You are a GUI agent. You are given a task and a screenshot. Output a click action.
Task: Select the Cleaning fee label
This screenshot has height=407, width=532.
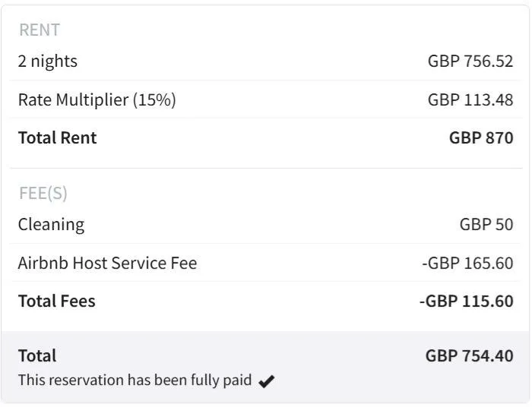(x=51, y=225)
